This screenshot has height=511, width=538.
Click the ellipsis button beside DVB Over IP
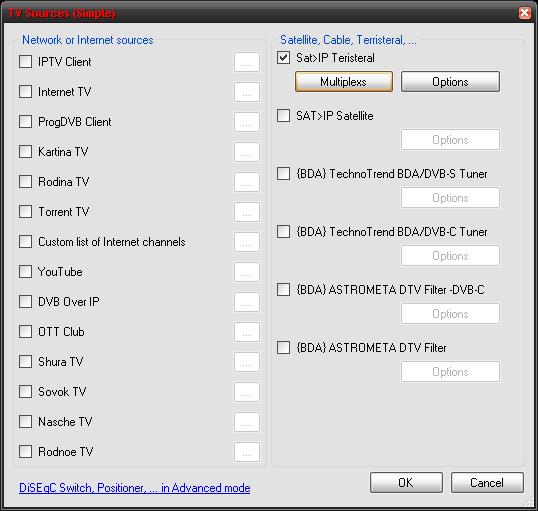tap(247, 302)
